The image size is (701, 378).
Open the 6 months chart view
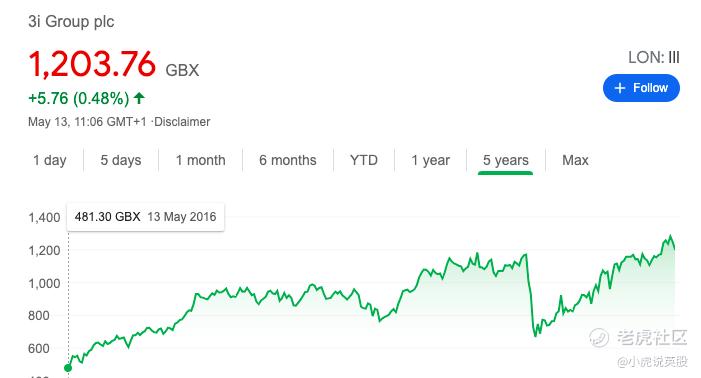point(287,160)
